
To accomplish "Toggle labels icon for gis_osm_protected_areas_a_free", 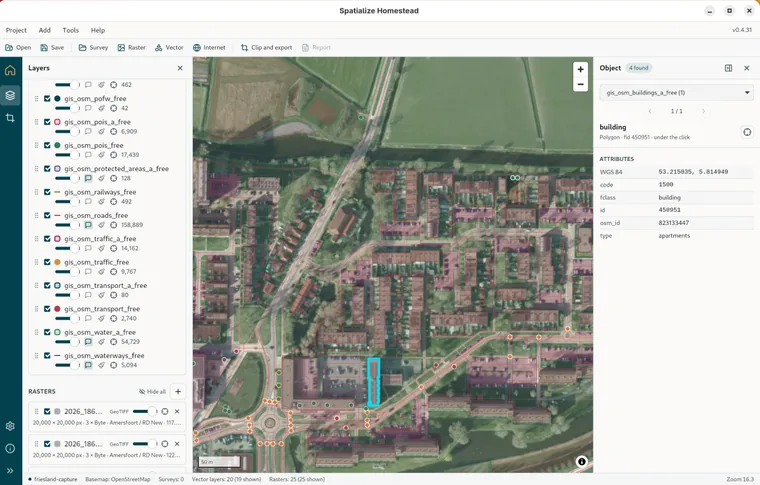I will tap(88, 178).
